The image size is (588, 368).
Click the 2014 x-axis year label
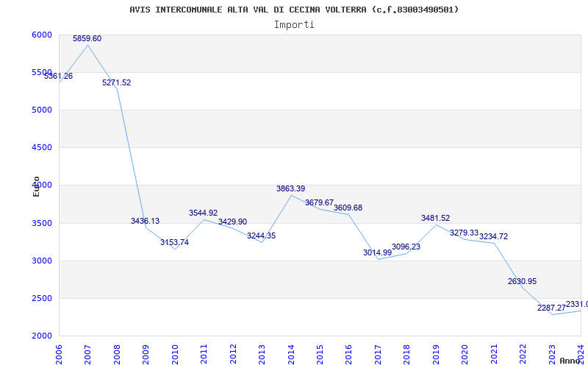pyautogui.click(x=291, y=354)
